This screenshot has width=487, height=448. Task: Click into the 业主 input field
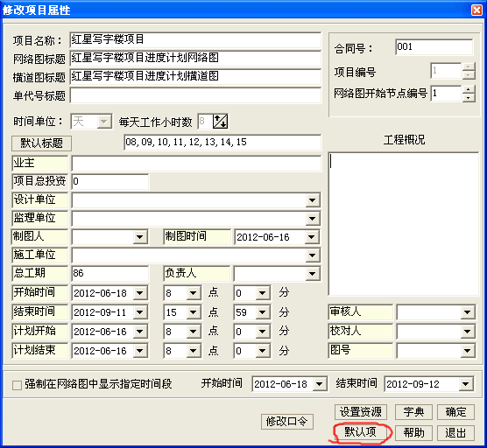pos(196,164)
